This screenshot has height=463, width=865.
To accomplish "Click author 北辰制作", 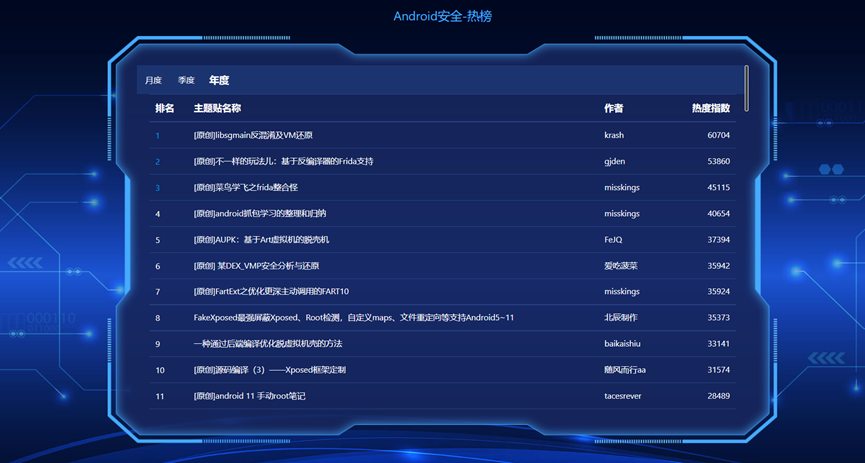I will point(621,318).
